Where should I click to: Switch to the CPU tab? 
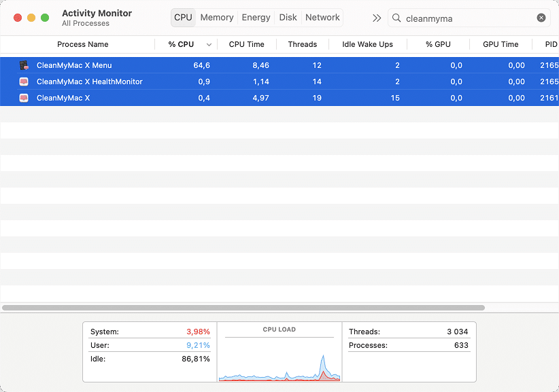pos(183,18)
